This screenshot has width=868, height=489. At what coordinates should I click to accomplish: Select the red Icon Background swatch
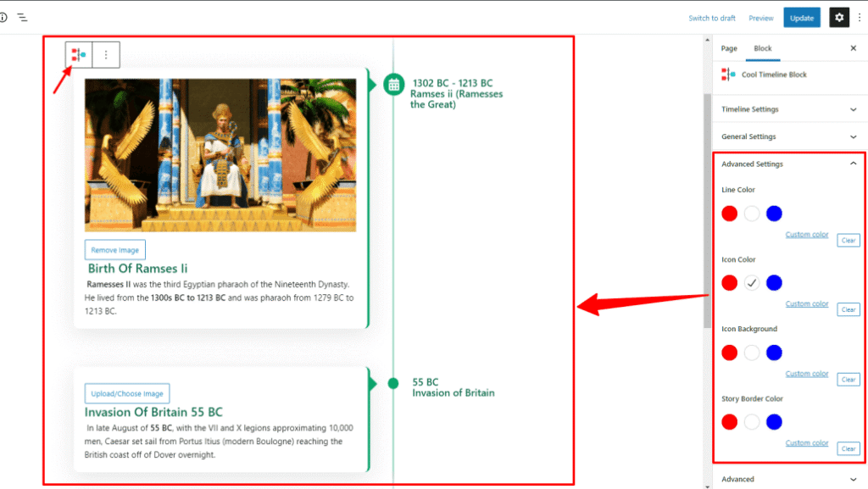click(x=729, y=352)
